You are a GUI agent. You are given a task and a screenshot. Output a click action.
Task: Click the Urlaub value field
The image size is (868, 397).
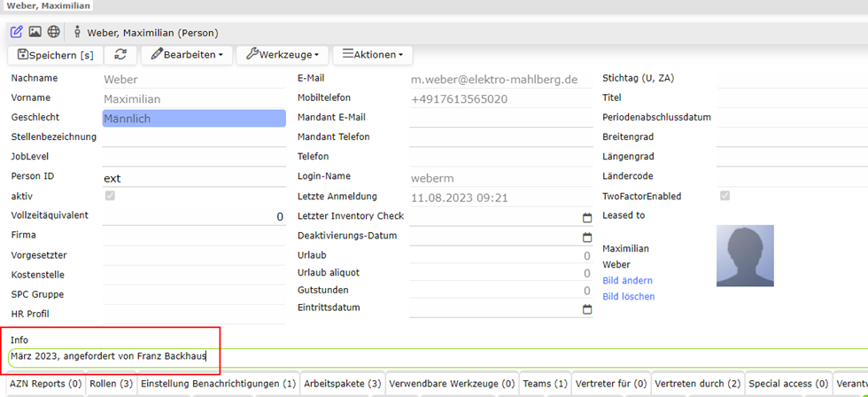501,256
